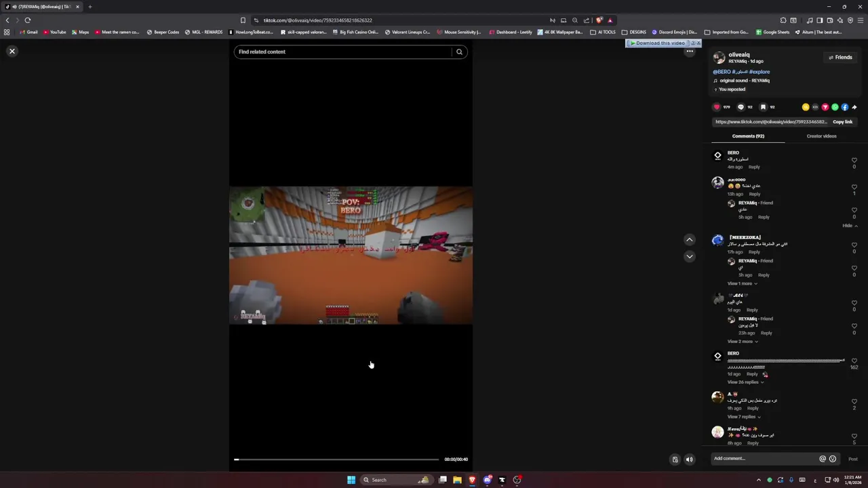The height and width of the screenshot is (488, 868).
Task: Expand View 26 replies
Action: coord(745,382)
